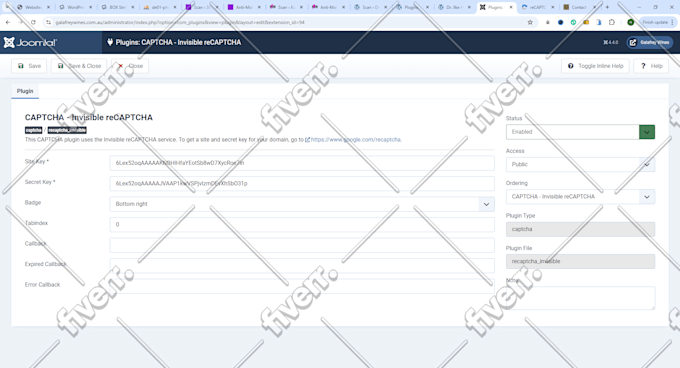This screenshot has width=680, height=368.
Task: Click the Joomla version 4.4.0 indicator
Action: point(611,42)
